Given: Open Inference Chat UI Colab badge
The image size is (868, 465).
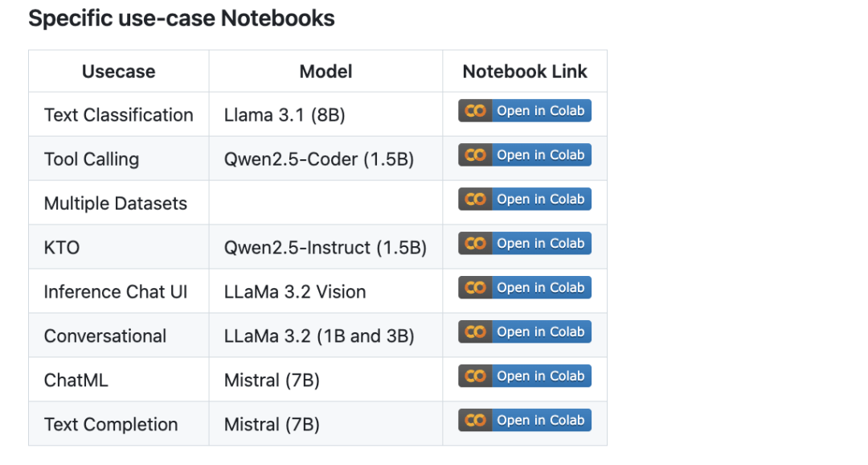Looking at the screenshot, I should (525, 288).
